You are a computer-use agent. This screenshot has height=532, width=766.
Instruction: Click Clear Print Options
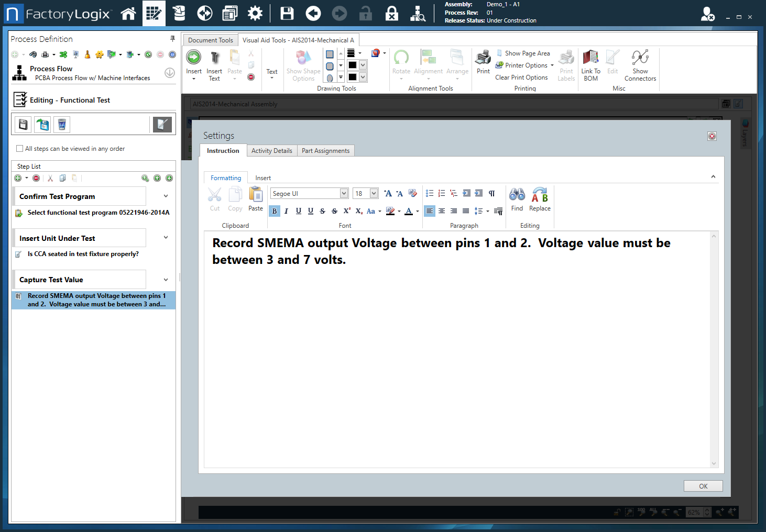[521, 77]
